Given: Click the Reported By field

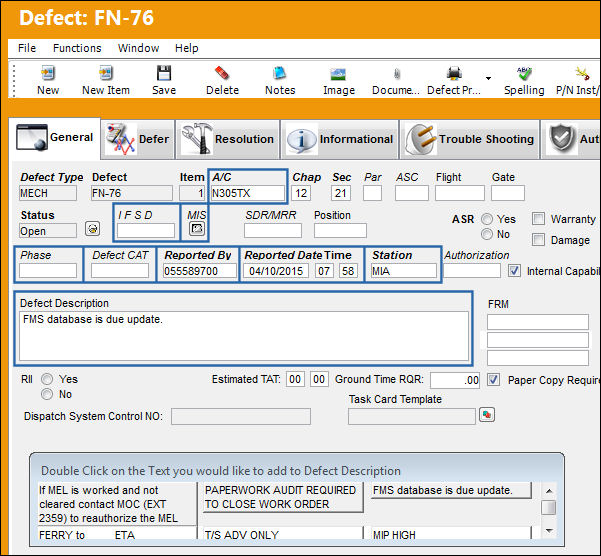Looking at the screenshot, I should [200, 271].
